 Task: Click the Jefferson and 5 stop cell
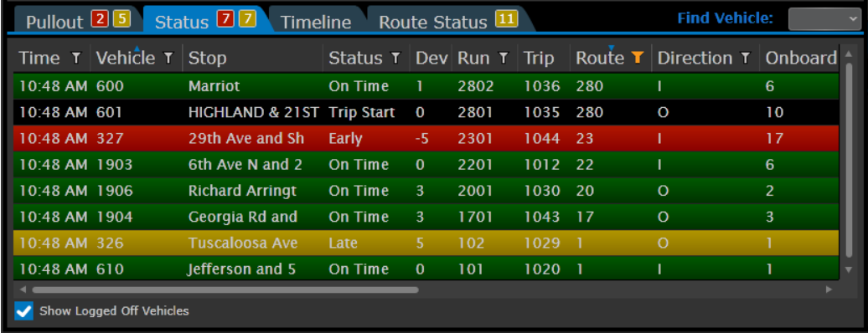tap(242, 269)
